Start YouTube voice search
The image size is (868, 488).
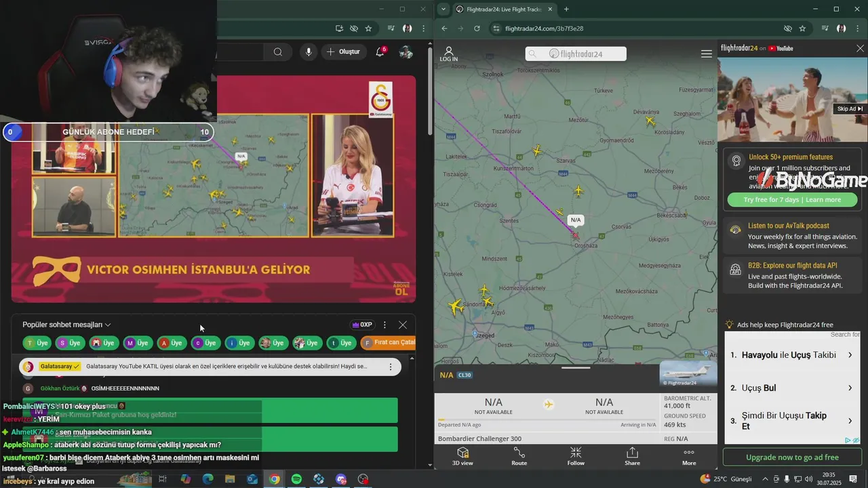309,52
